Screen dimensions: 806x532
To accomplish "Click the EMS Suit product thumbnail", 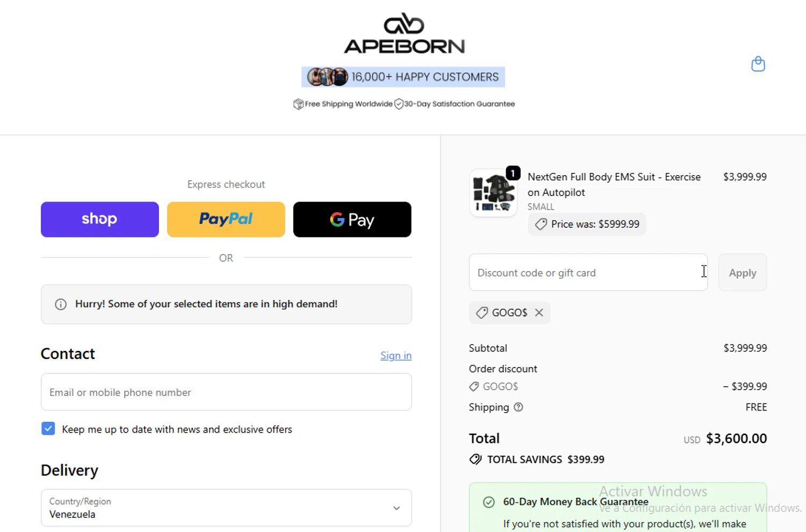I will (493, 193).
